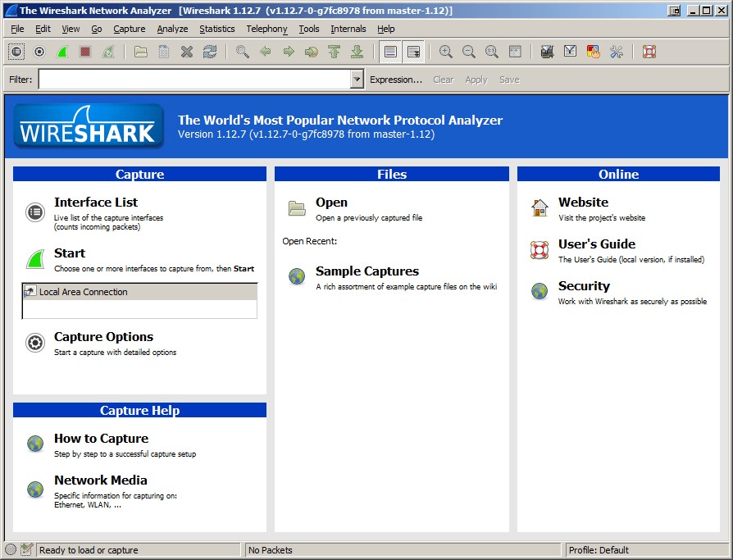Restart the running live capture from the toolbar

(x=108, y=52)
